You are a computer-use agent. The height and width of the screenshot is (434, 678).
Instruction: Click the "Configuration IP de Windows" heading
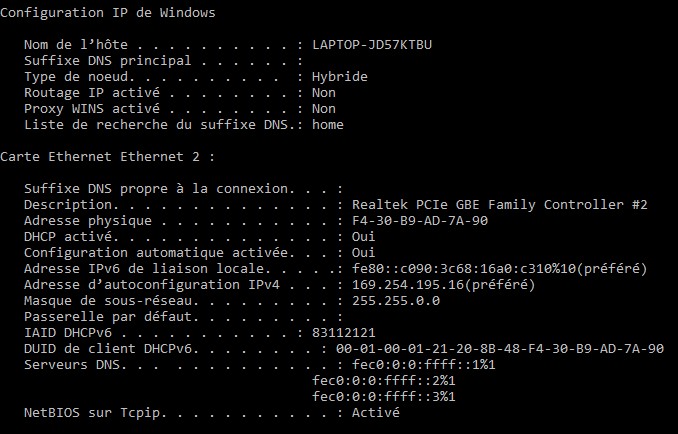point(107,13)
